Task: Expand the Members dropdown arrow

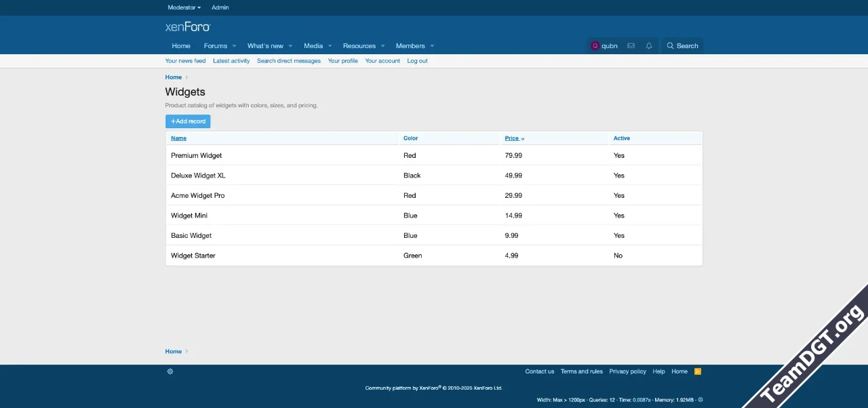Action: point(432,46)
